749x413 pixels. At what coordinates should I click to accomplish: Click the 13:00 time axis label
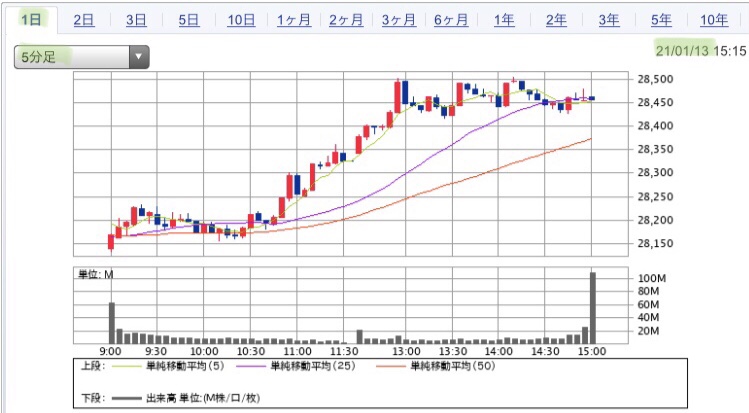point(406,352)
